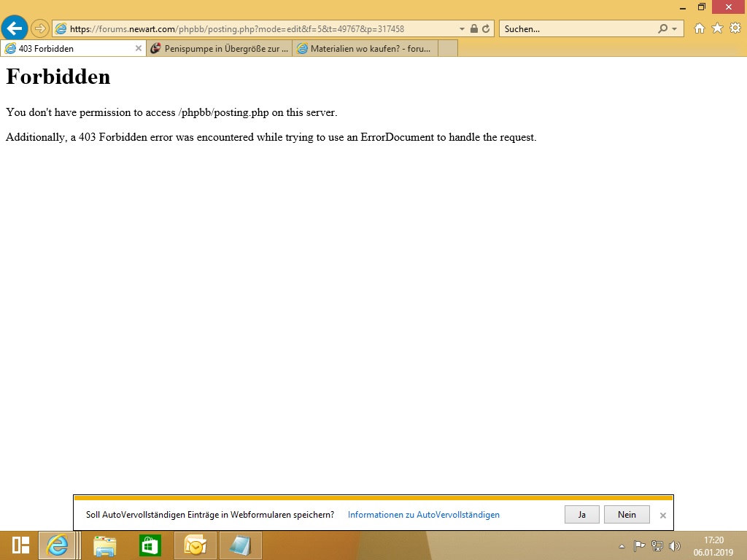Open the mail app taskbar icon
This screenshot has width=747, height=560.
[196, 545]
